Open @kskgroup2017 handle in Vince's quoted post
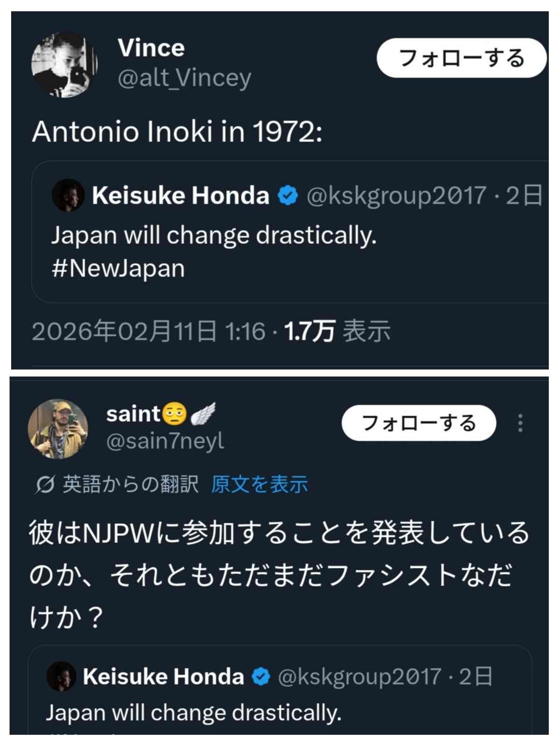 (396, 196)
